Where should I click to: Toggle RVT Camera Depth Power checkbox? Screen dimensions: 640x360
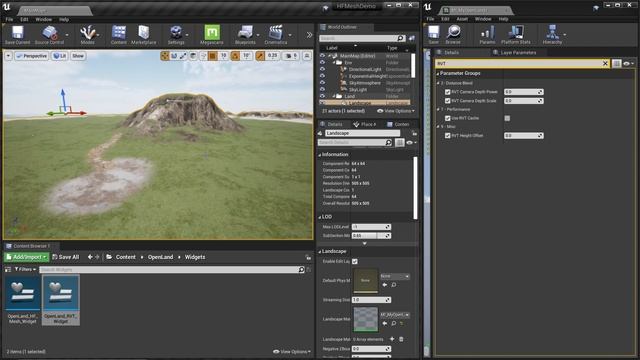(447, 92)
